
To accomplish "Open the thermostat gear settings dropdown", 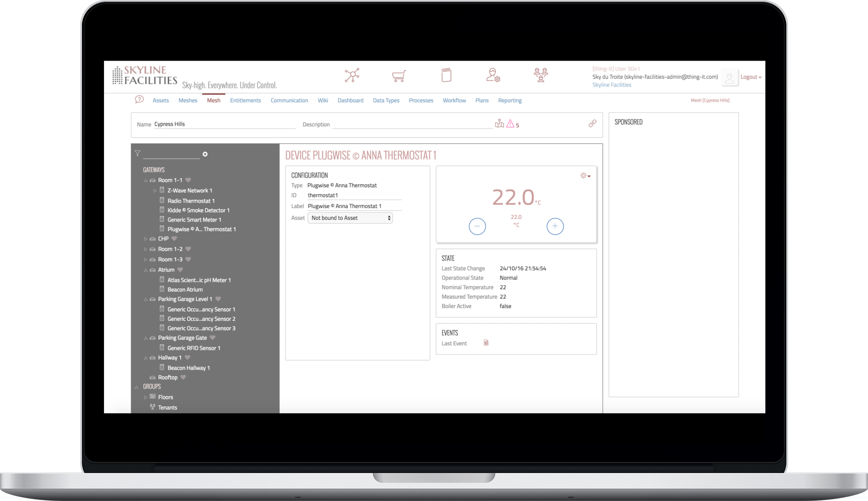I will (x=585, y=176).
